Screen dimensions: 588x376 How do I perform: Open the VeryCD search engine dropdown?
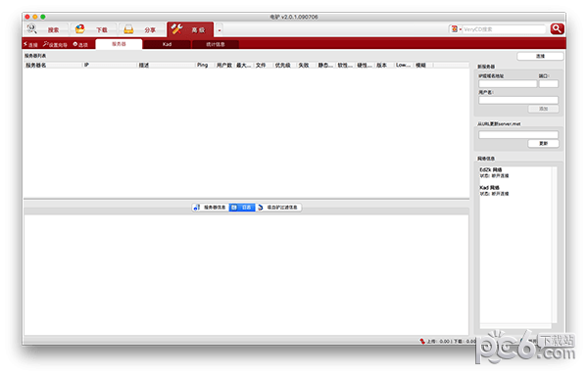(456, 29)
